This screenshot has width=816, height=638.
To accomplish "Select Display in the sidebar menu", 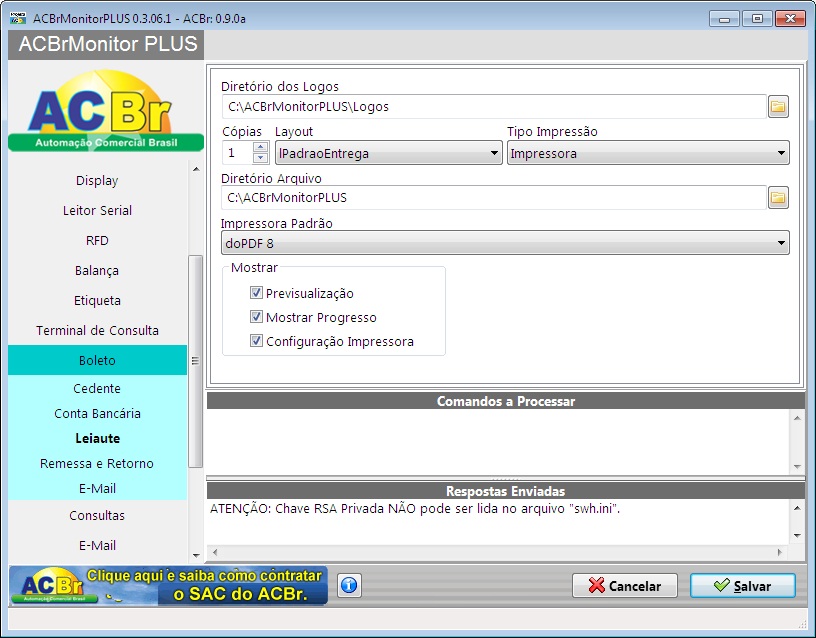I will [97, 181].
